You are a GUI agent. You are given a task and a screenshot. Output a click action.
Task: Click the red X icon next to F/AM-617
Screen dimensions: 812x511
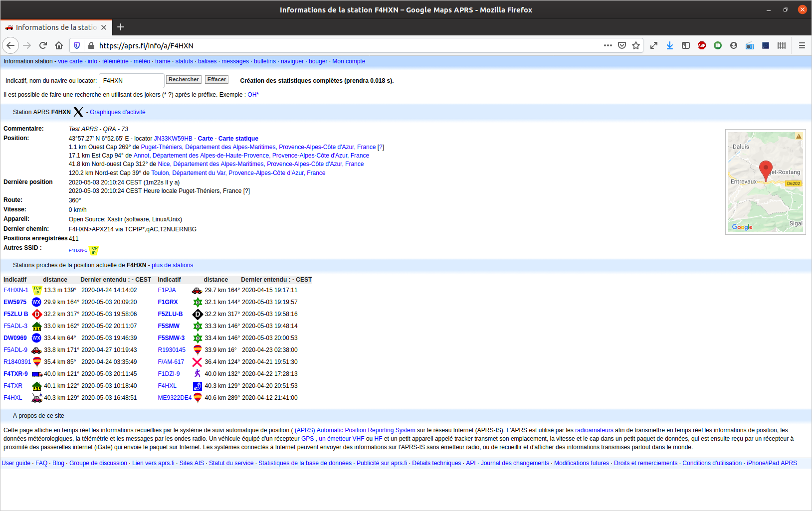coord(197,362)
